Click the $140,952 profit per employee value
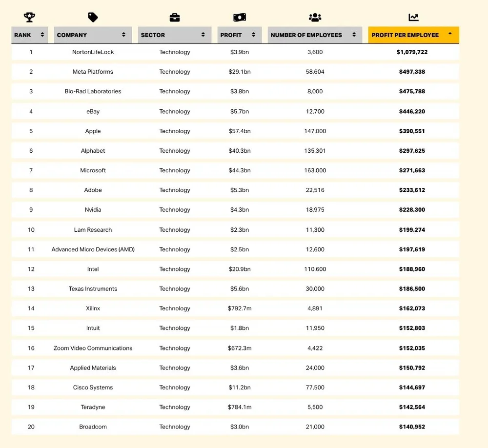Viewport: 488px width, 448px height. (x=412, y=427)
